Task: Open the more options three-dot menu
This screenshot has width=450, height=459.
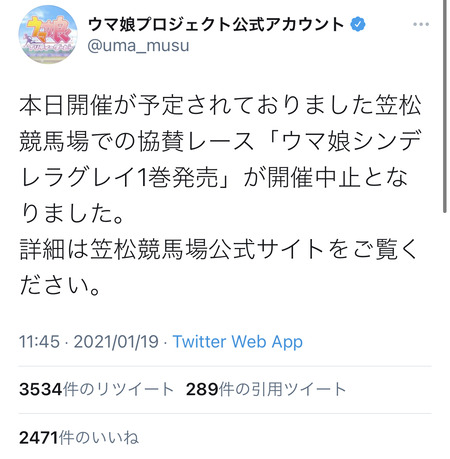Action: point(421,24)
